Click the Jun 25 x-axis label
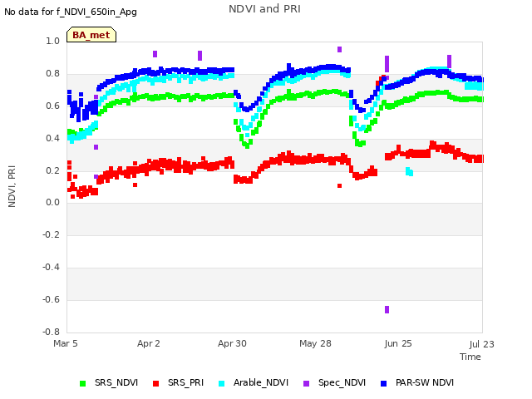Screen dimensions: 532x399 point(398,343)
